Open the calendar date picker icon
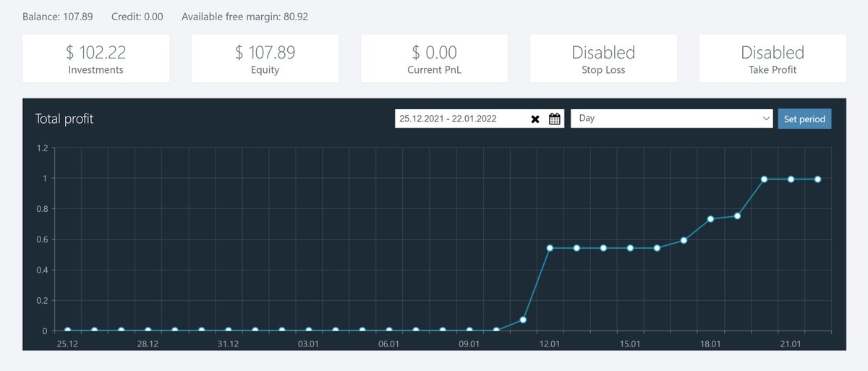This screenshot has height=371, width=868. 555,119
